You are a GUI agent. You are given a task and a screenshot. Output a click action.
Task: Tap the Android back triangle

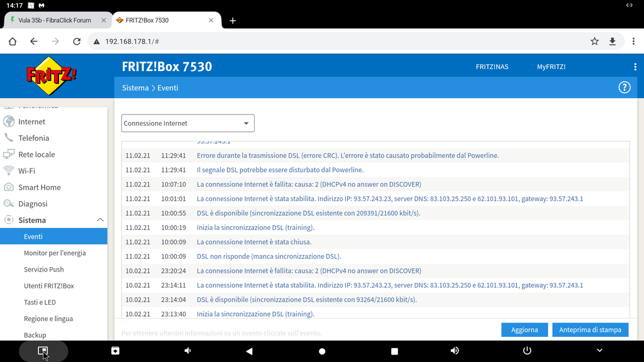[x=249, y=351]
